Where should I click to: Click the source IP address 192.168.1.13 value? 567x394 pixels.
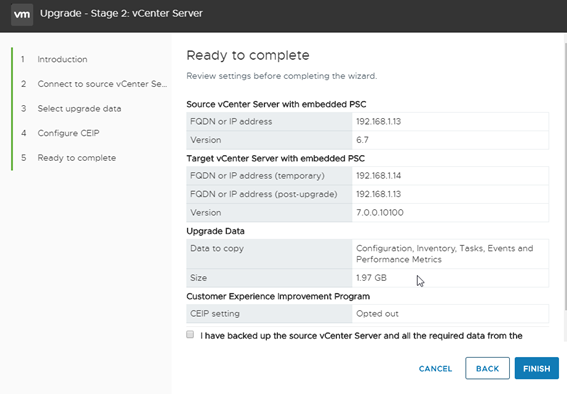click(x=379, y=121)
